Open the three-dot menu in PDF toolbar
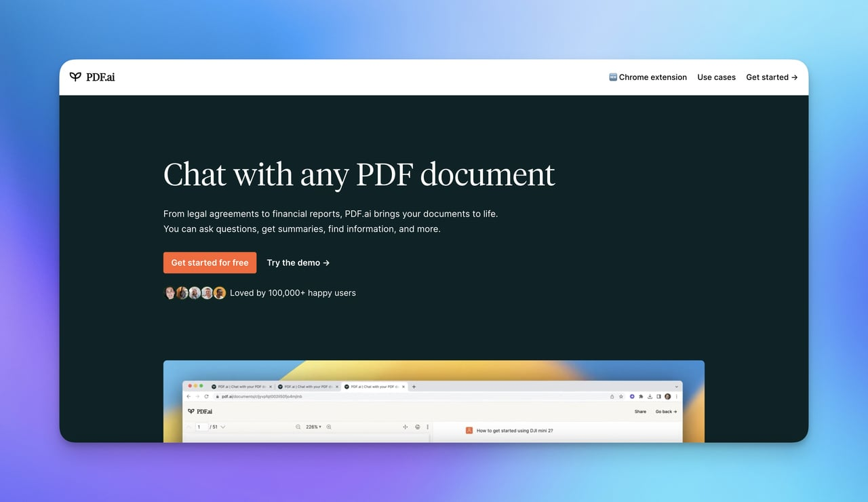The width and height of the screenshot is (868, 502). click(427, 427)
